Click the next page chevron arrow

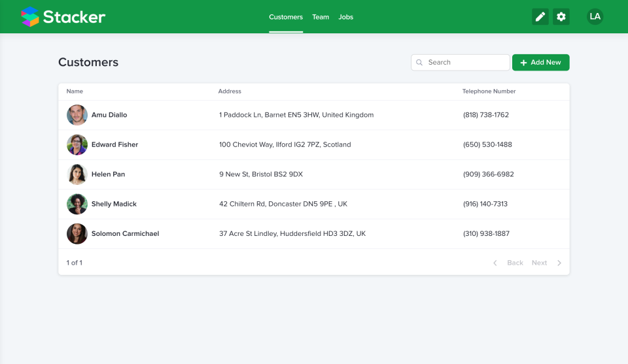559,263
